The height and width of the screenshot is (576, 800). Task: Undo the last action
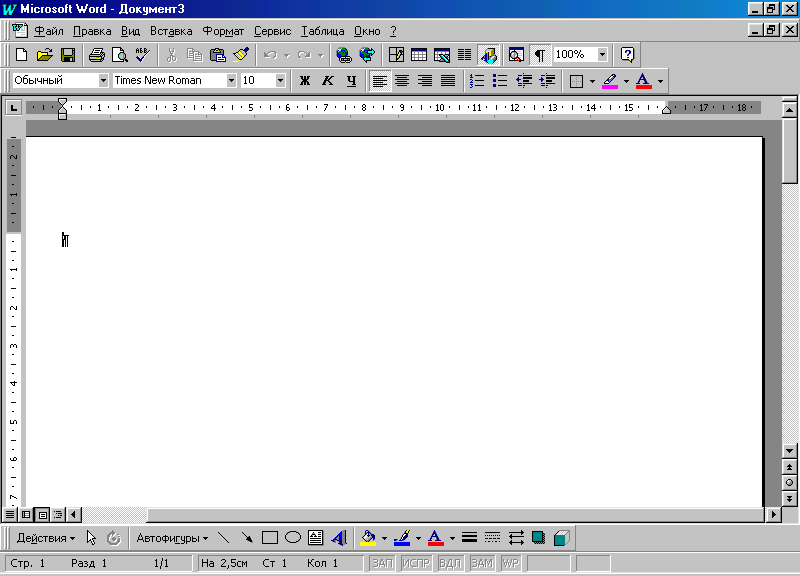click(270, 55)
